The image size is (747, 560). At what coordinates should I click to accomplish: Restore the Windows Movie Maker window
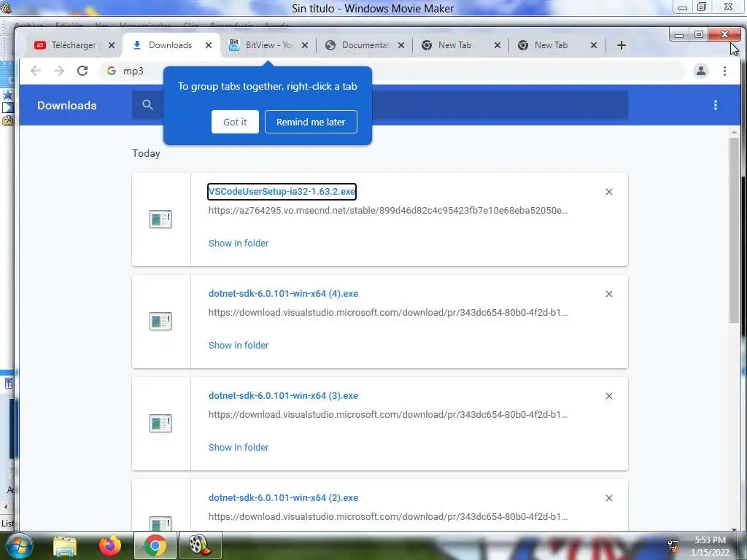702,7
